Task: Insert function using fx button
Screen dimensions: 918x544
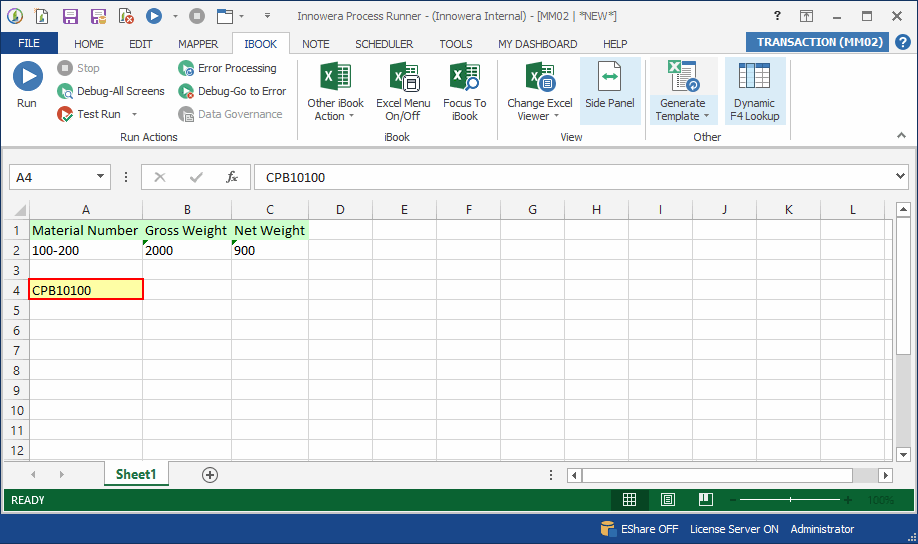Action: 232,177
